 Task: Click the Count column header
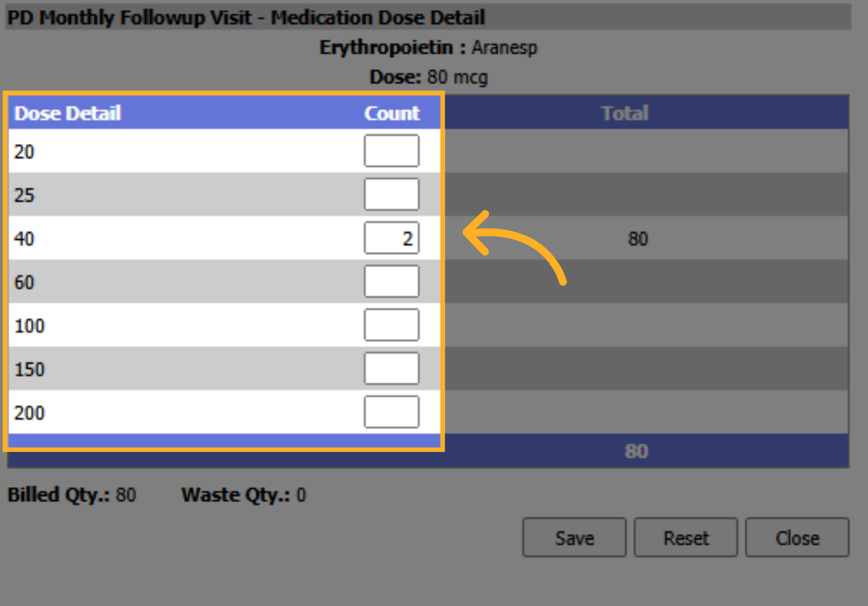(392, 113)
